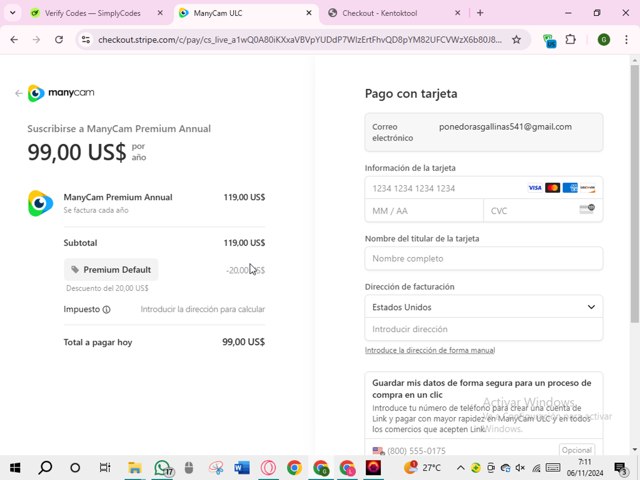Click the muted volume icon in the tray
640x480 pixels.
(520, 468)
